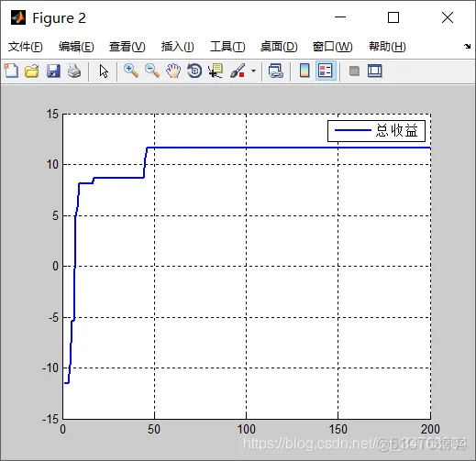This screenshot has width=476, height=461.
Task: Enable the Rotate 3D tool
Action: [194, 71]
